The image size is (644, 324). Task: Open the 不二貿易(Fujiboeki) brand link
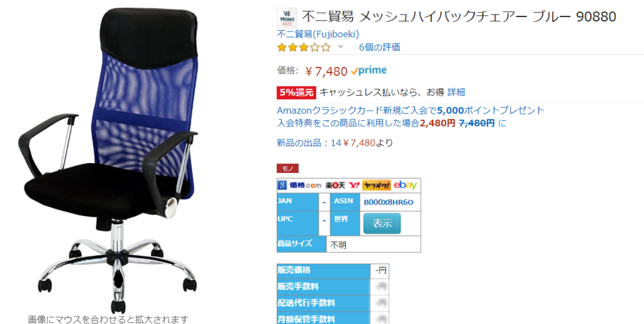pyautogui.click(x=318, y=34)
